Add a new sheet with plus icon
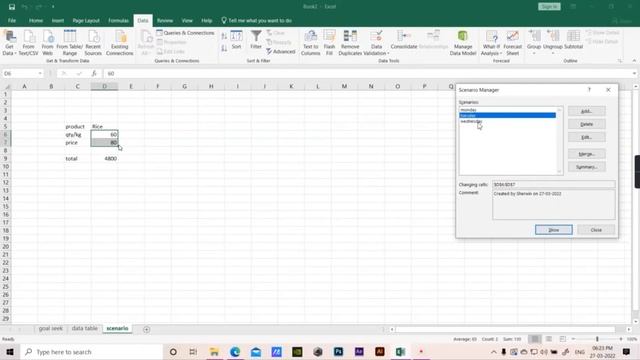 (x=147, y=329)
